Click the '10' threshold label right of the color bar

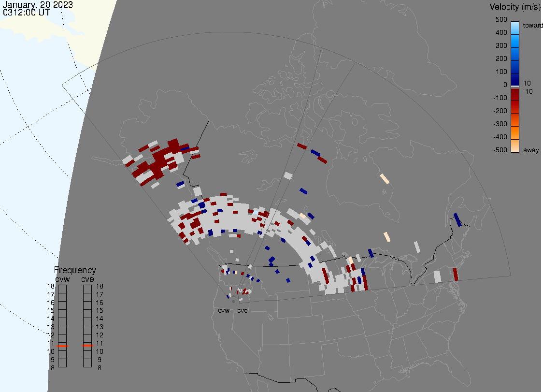[x=527, y=83]
